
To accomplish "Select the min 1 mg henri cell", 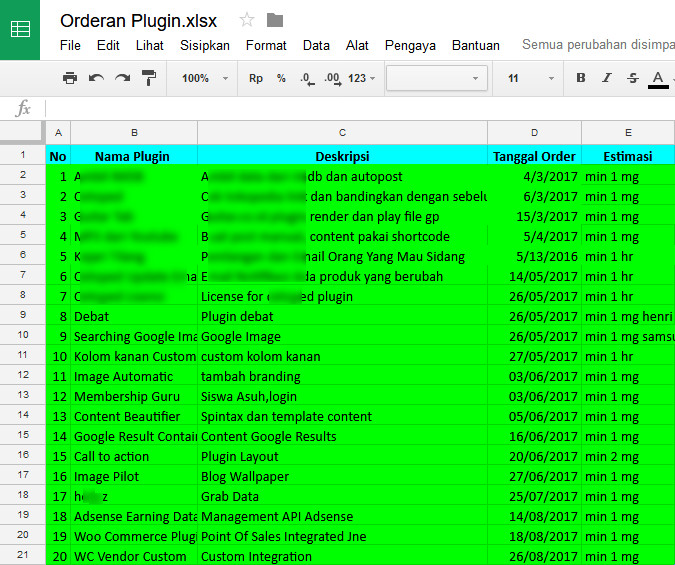I will [x=628, y=317].
